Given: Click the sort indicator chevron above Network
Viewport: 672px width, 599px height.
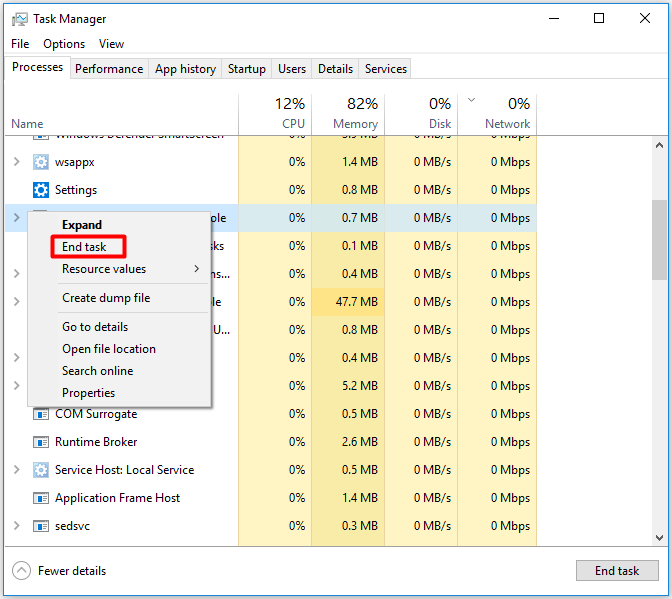Looking at the screenshot, I should pos(471,100).
